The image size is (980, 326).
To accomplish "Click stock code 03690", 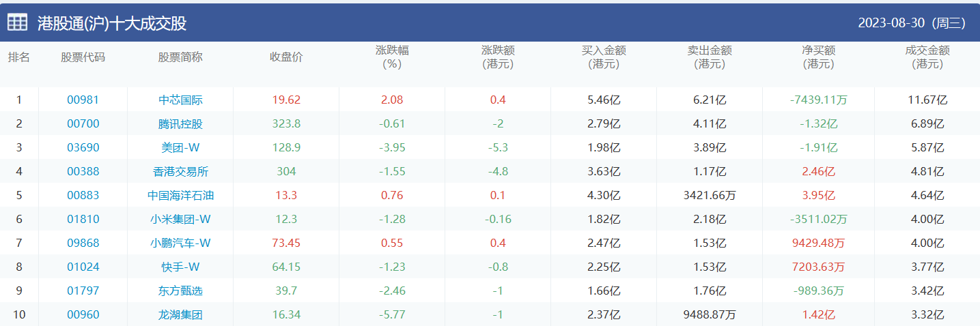I will (83, 147).
